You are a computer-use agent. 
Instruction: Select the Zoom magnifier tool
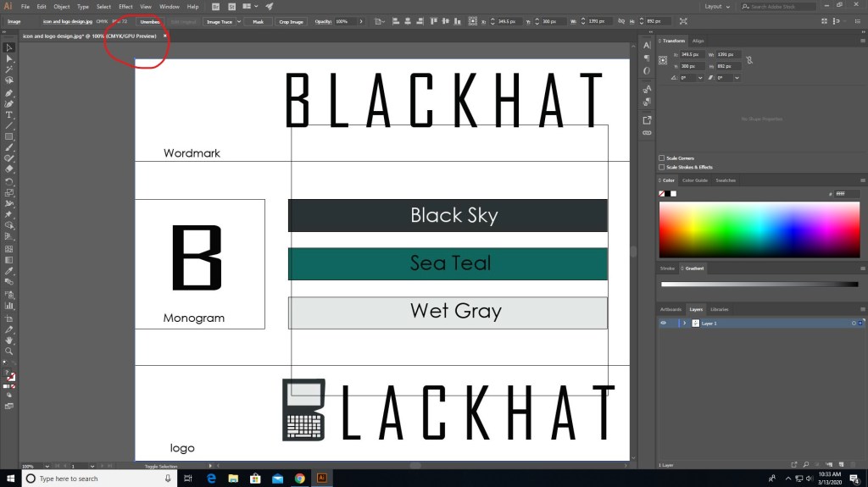(x=9, y=351)
